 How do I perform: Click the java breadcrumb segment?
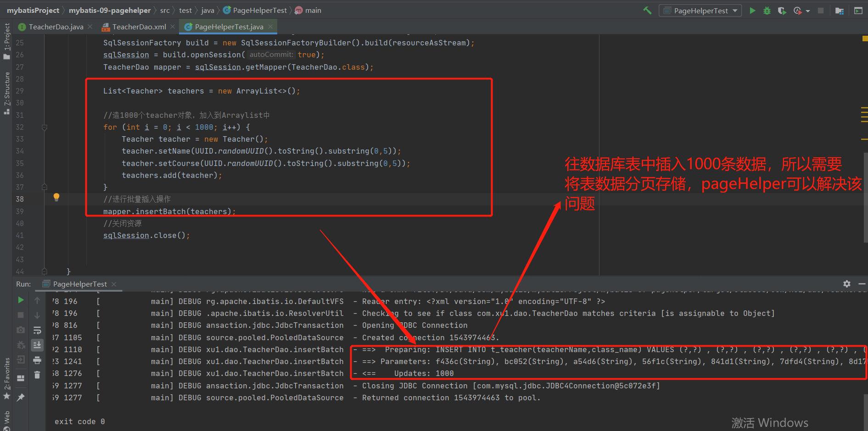[x=207, y=10]
